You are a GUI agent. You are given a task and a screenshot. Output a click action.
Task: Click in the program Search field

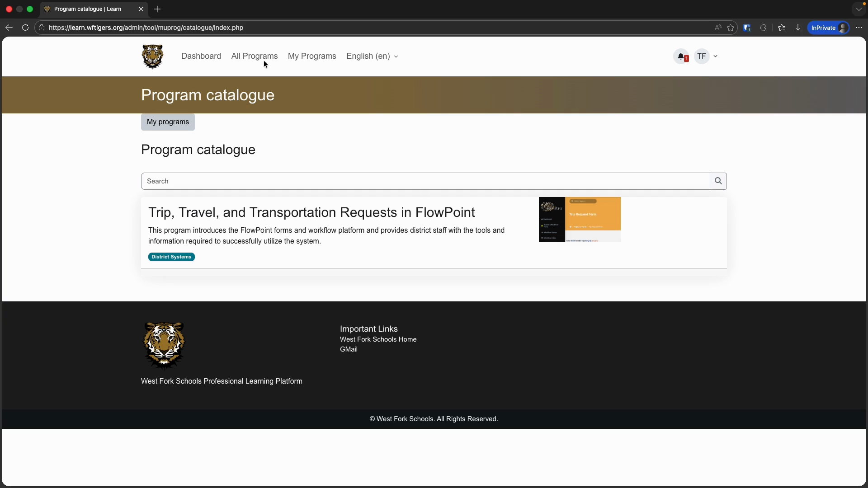point(425,181)
